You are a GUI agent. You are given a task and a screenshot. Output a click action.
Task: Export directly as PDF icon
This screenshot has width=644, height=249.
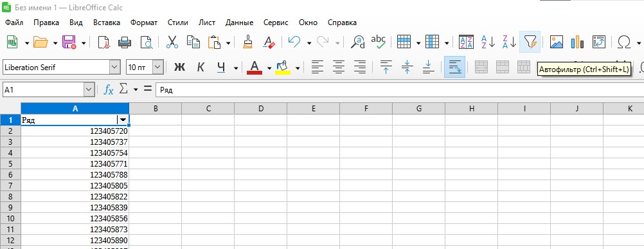[x=104, y=42]
